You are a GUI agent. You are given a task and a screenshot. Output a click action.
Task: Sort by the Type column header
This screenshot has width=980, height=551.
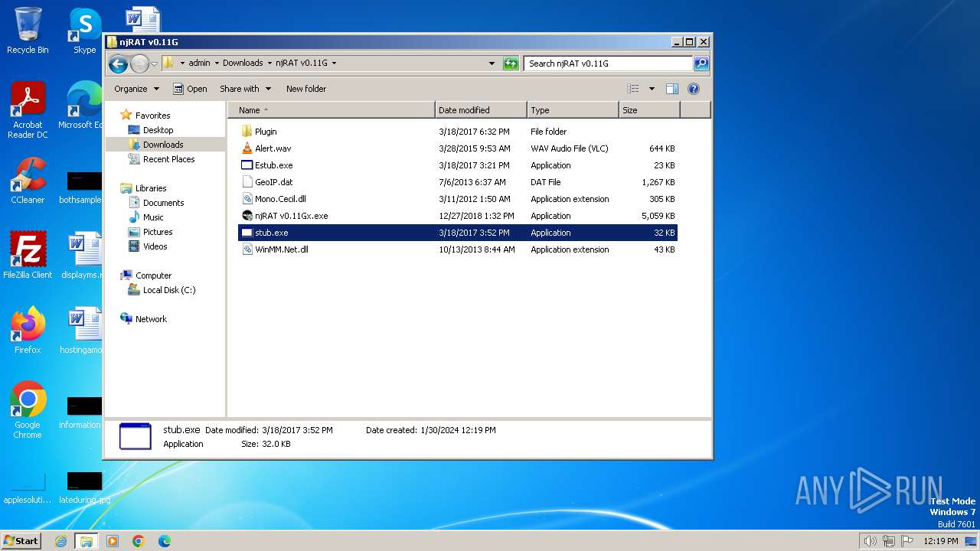pyautogui.click(x=573, y=110)
